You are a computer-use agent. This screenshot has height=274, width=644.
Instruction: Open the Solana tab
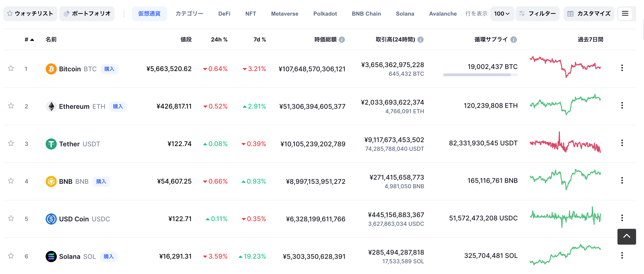coord(405,14)
